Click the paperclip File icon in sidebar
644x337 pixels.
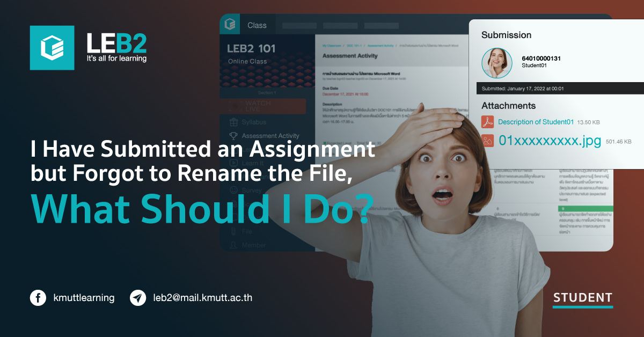tap(233, 231)
